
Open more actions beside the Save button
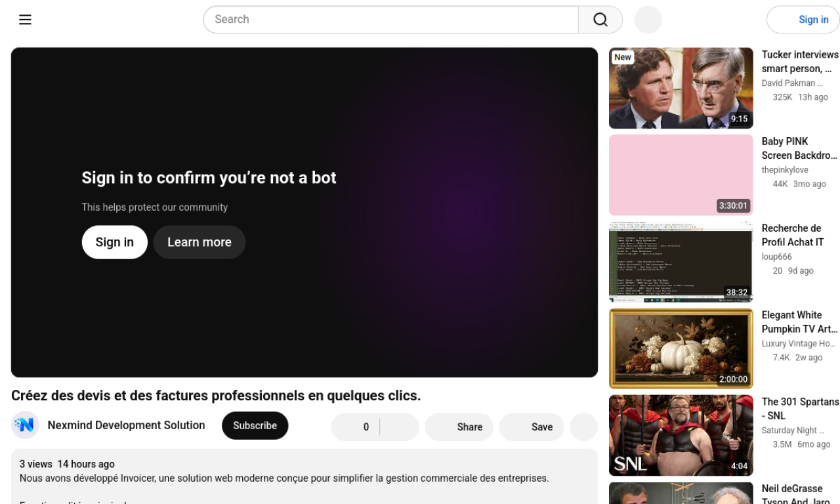(583, 427)
